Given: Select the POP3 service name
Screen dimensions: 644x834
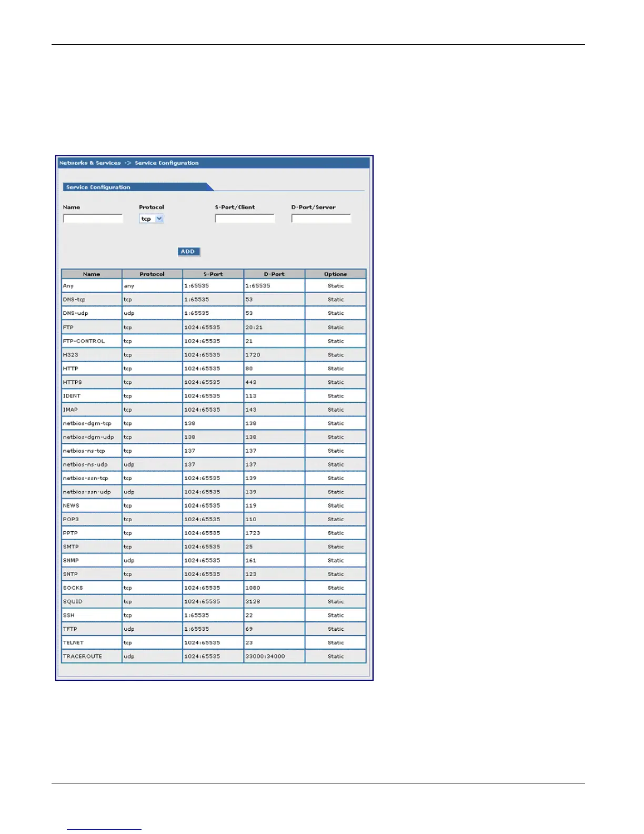Looking at the screenshot, I should coord(71,519).
